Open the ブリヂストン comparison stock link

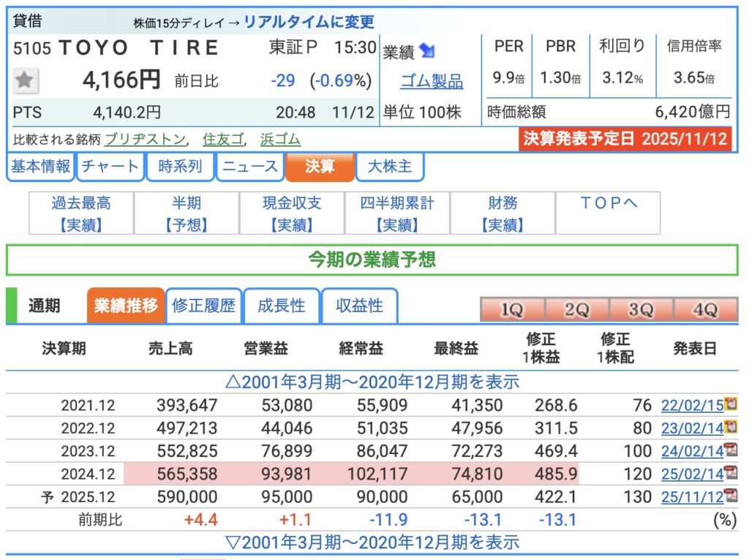[x=146, y=139]
